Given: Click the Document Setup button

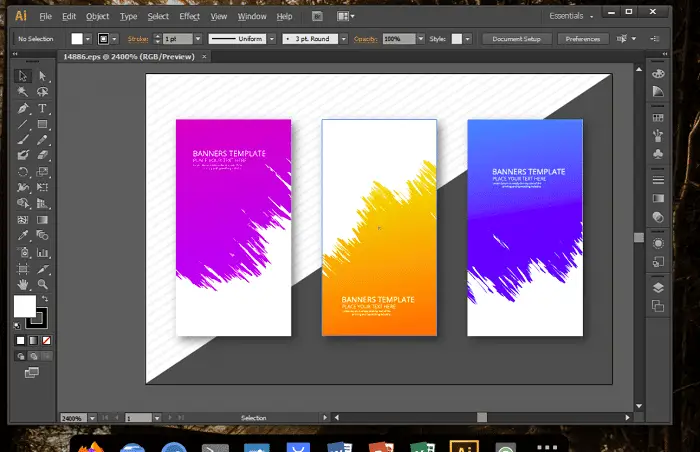Looking at the screenshot, I should point(517,39).
